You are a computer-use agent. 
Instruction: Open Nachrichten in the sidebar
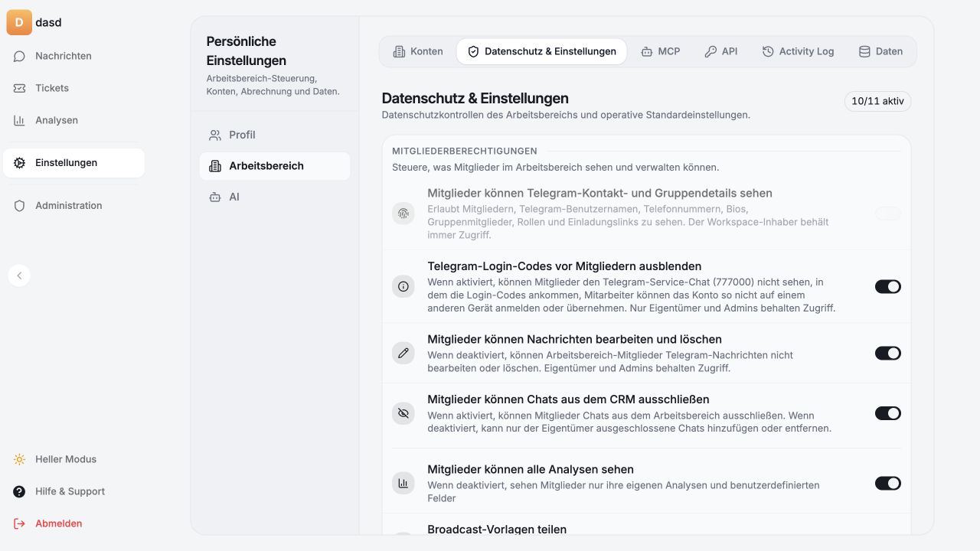click(x=73, y=56)
